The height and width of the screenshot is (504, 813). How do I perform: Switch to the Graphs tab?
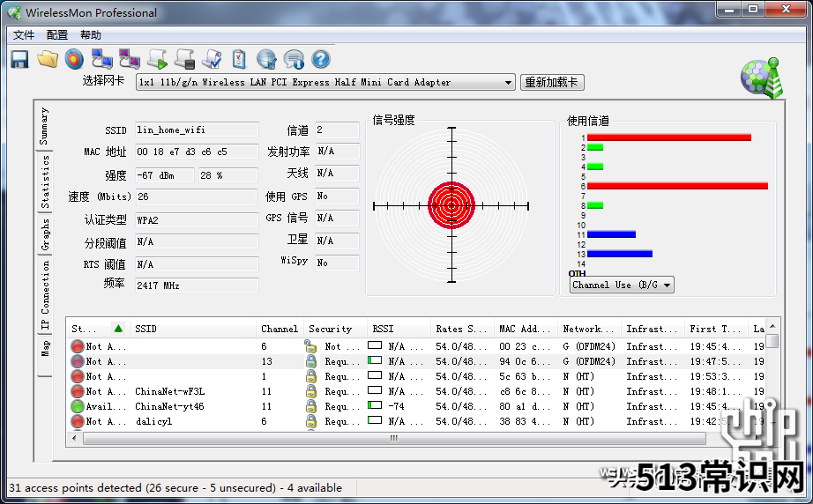coord(45,234)
